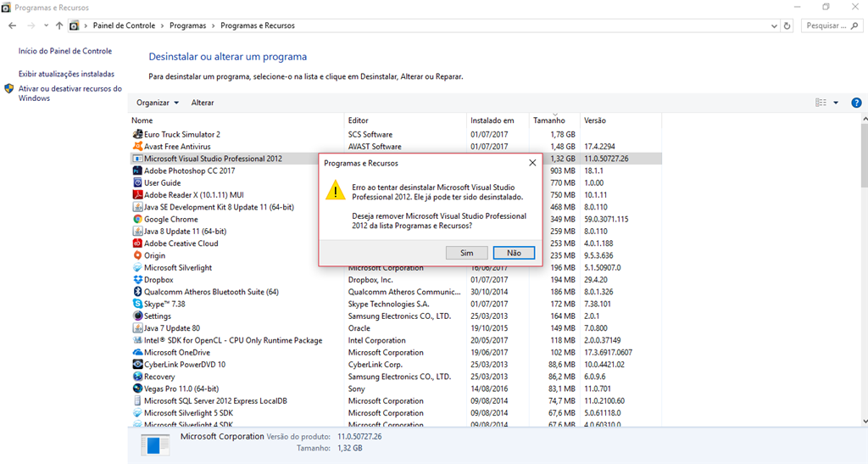Click Painel de Controle in the breadcrumb

pyautogui.click(x=124, y=25)
